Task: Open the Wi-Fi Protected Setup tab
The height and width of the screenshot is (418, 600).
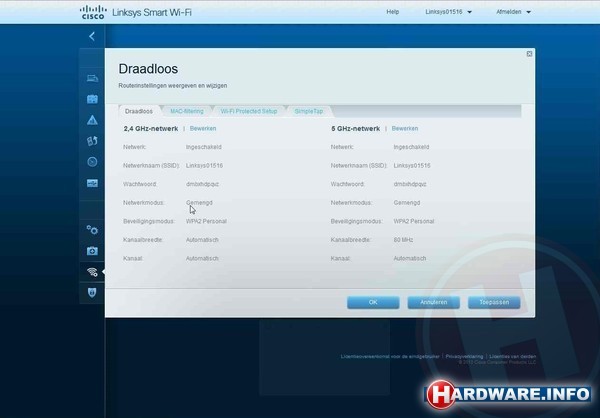Action: point(249,111)
